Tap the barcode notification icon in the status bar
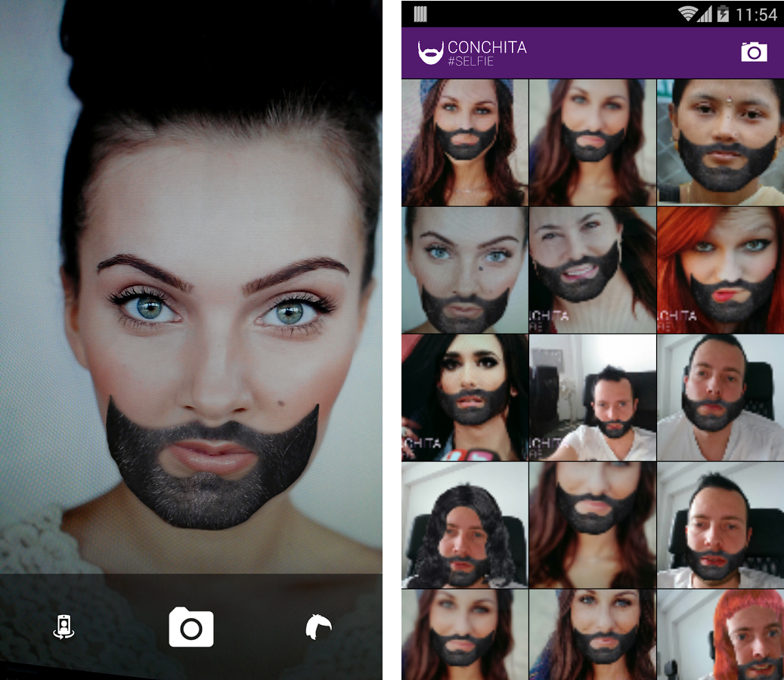This screenshot has width=784, height=680. pyautogui.click(x=420, y=14)
